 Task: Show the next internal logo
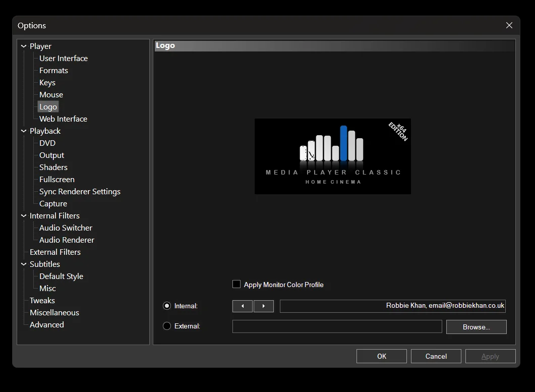click(x=263, y=306)
